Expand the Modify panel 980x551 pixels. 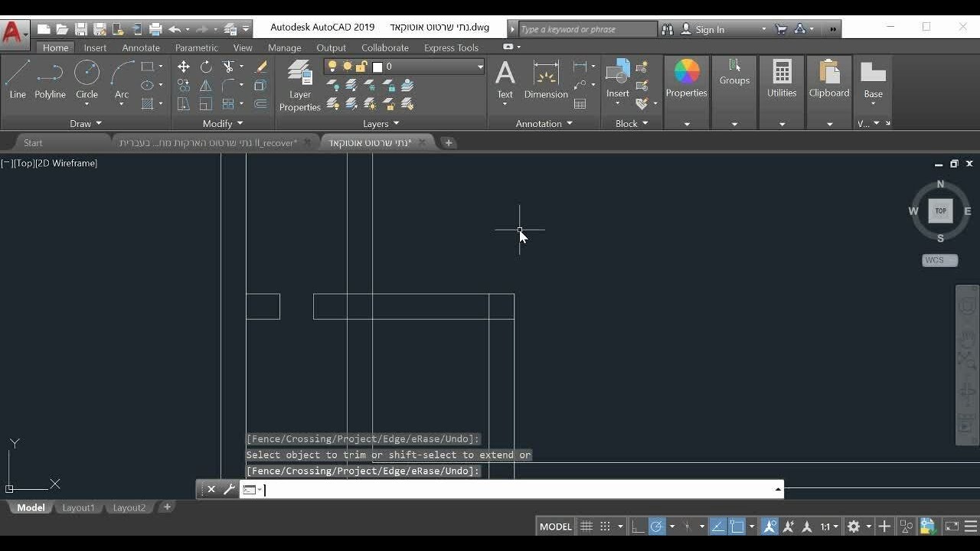click(223, 123)
